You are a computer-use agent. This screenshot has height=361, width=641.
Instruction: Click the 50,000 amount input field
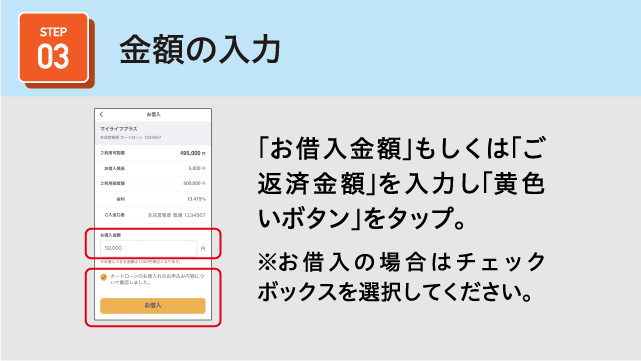point(148,248)
